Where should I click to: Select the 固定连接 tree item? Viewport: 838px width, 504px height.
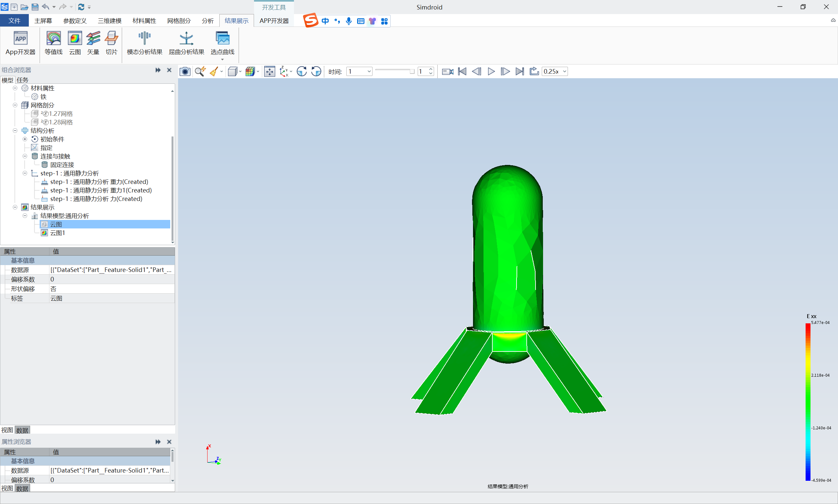coord(62,165)
